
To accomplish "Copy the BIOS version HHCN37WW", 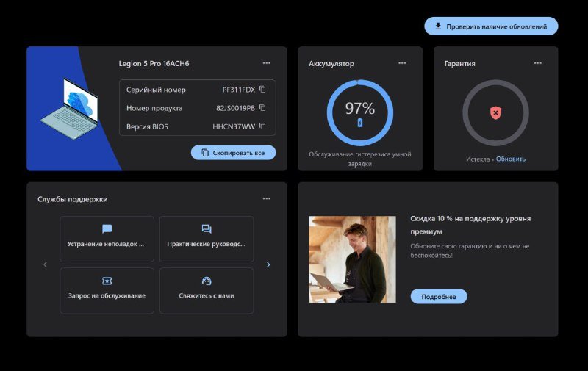I will click(262, 126).
